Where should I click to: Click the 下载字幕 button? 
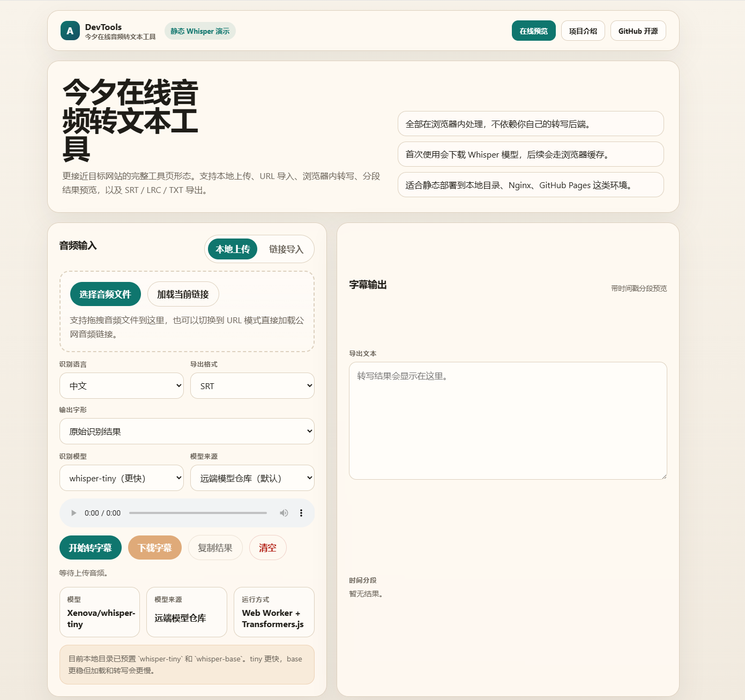[155, 548]
